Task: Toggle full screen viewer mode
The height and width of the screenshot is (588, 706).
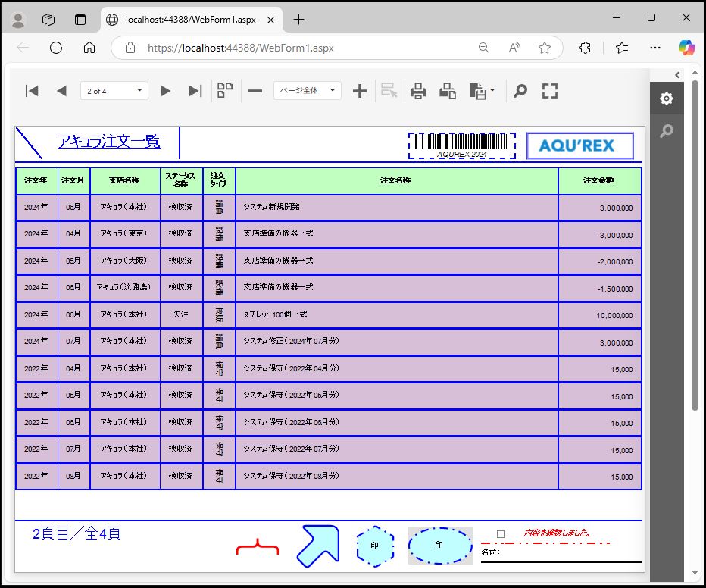Action: click(x=550, y=91)
